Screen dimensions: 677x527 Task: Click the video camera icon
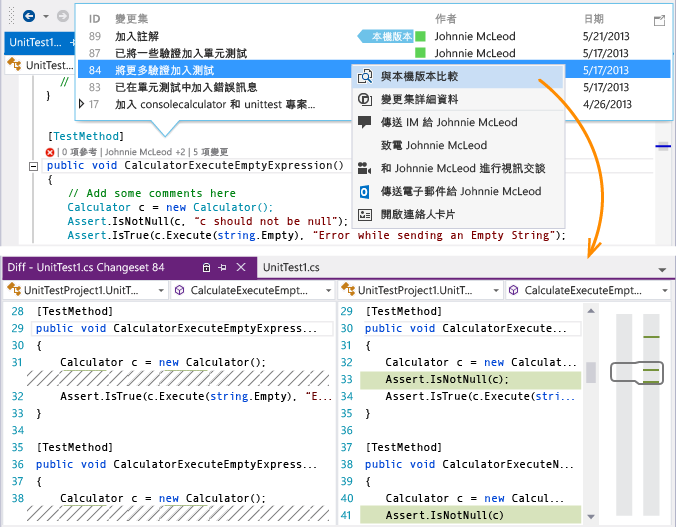pyautogui.click(x=365, y=168)
